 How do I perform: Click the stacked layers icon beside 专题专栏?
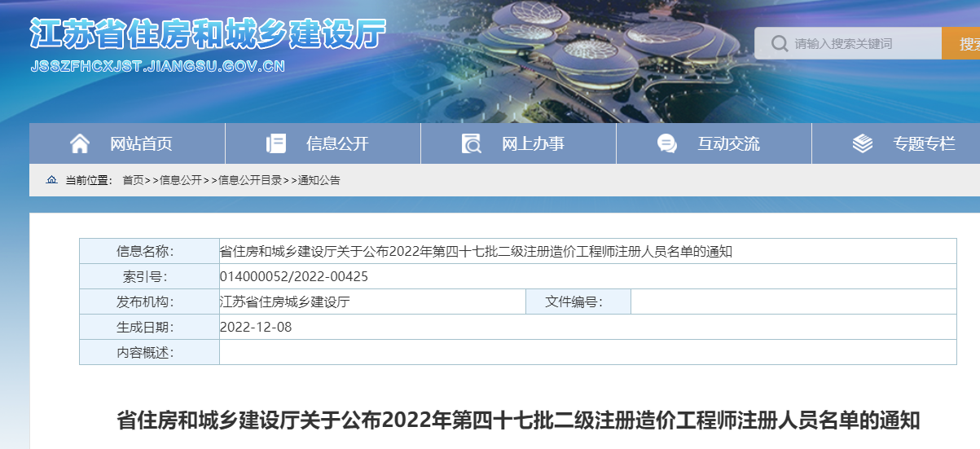coord(862,144)
